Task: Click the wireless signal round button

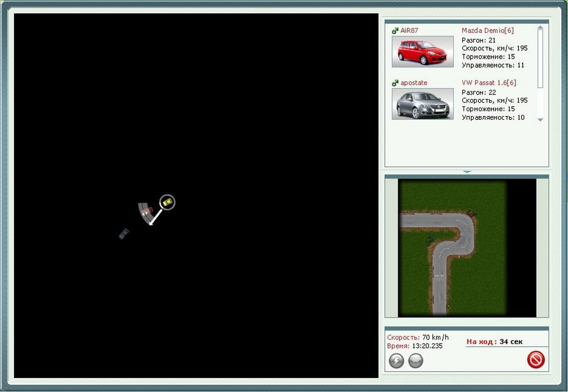Action: [415, 360]
